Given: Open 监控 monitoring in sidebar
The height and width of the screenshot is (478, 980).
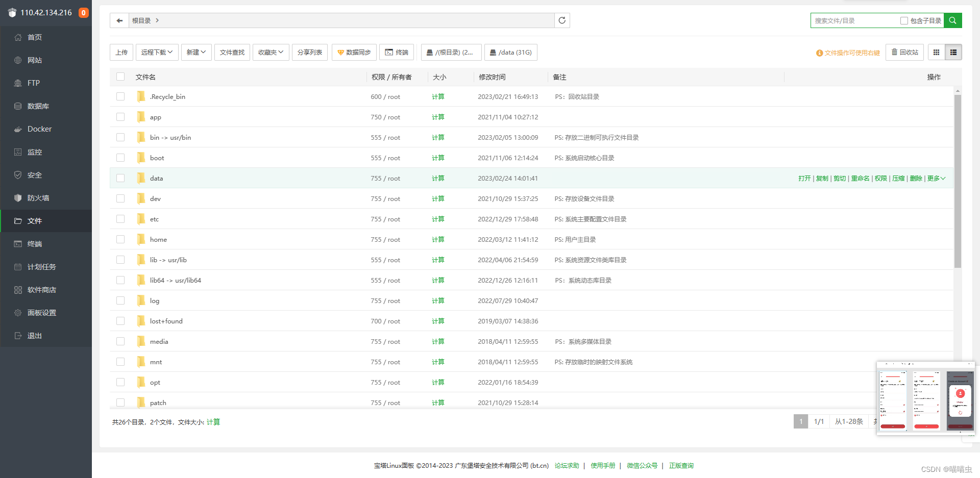Looking at the screenshot, I should pyautogui.click(x=46, y=152).
